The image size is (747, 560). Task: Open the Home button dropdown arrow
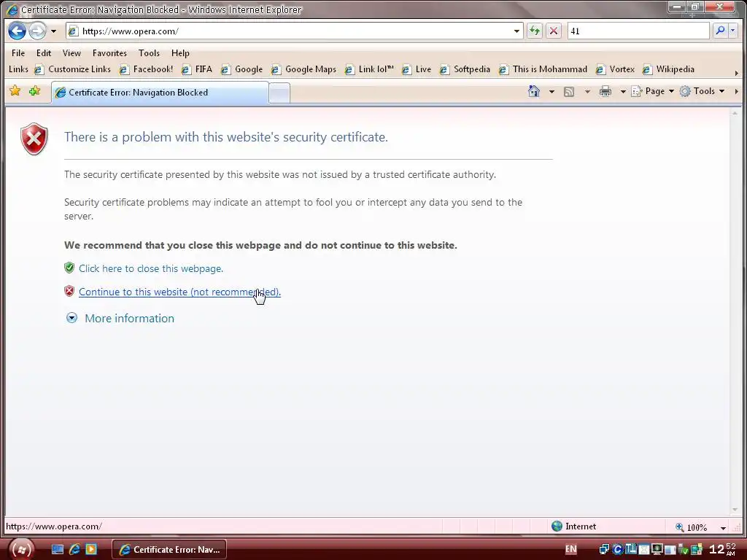[x=551, y=91]
